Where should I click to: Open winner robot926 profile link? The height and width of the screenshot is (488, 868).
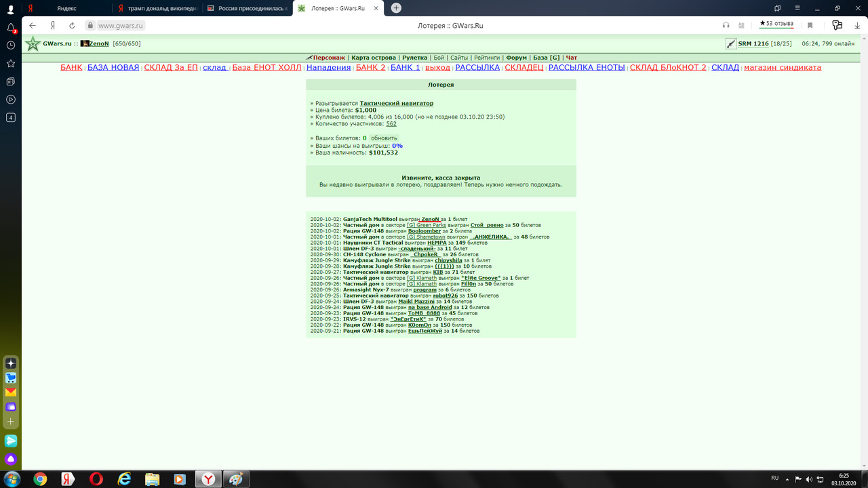coord(446,296)
